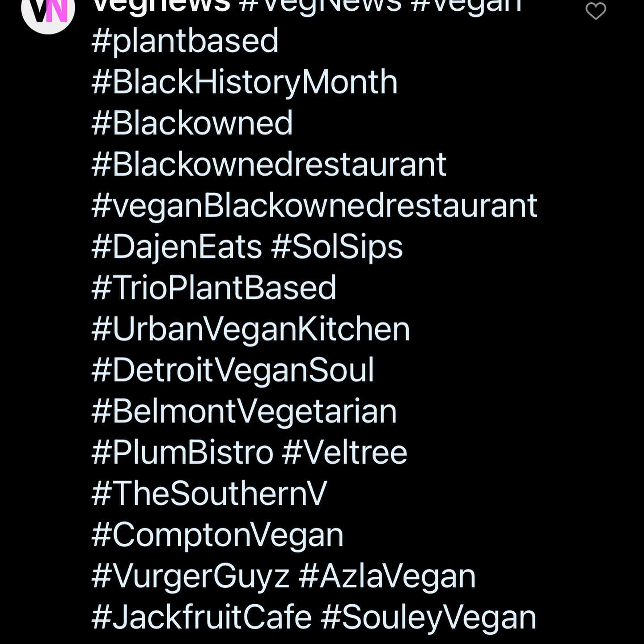The width and height of the screenshot is (644, 644).
Task: Open the #SolSips hashtag
Action: tap(337, 247)
